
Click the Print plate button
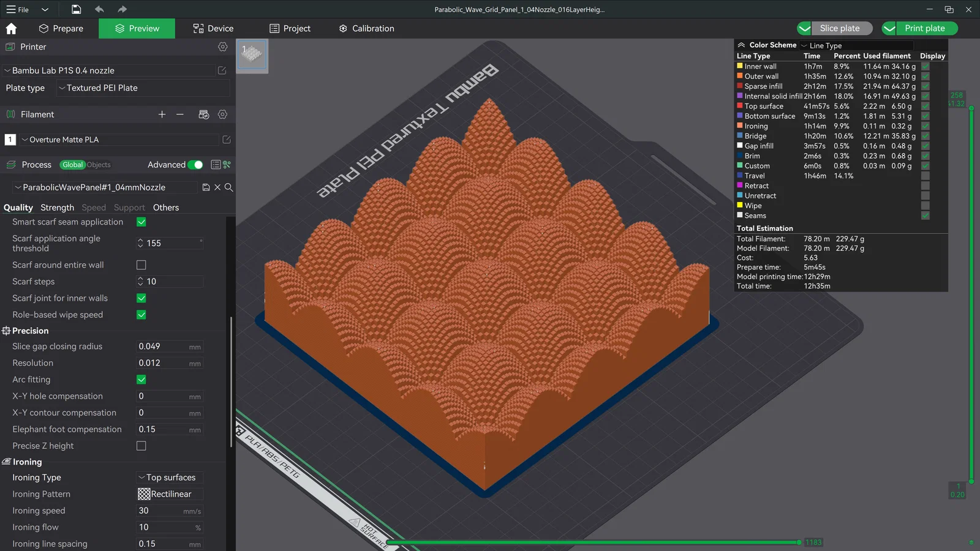[x=924, y=28]
